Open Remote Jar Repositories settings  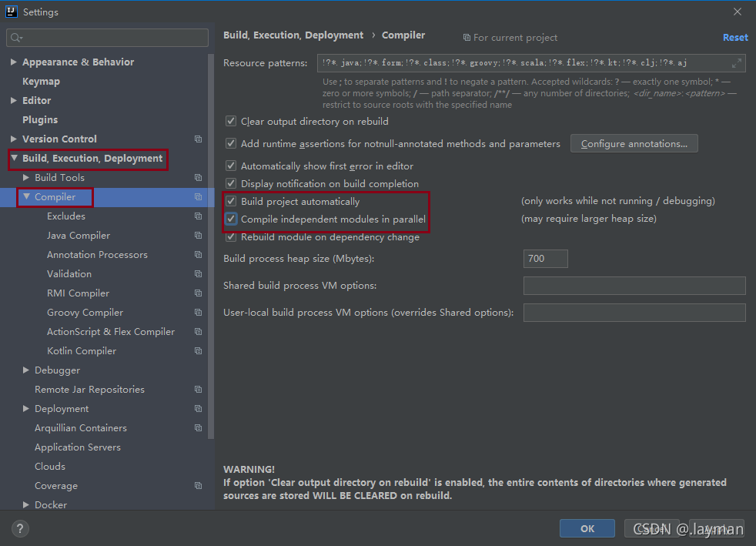point(89,389)
